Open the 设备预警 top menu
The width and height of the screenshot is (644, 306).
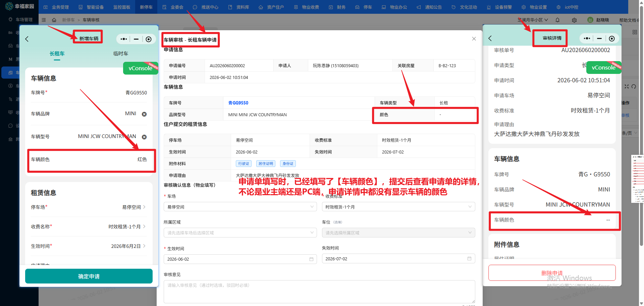pyautogui.click(x=499, y=7)
